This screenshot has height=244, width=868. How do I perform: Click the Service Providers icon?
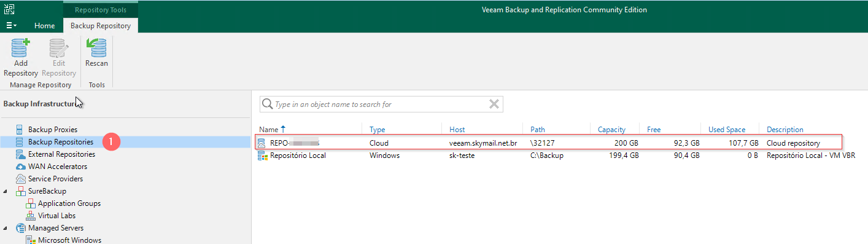[x=20, y=179]
